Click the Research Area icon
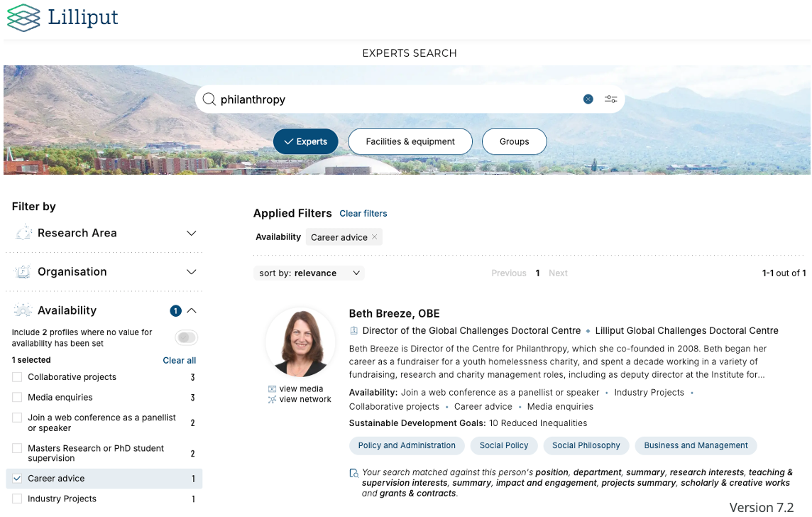The image size is (812, 517). click(23, 233)
